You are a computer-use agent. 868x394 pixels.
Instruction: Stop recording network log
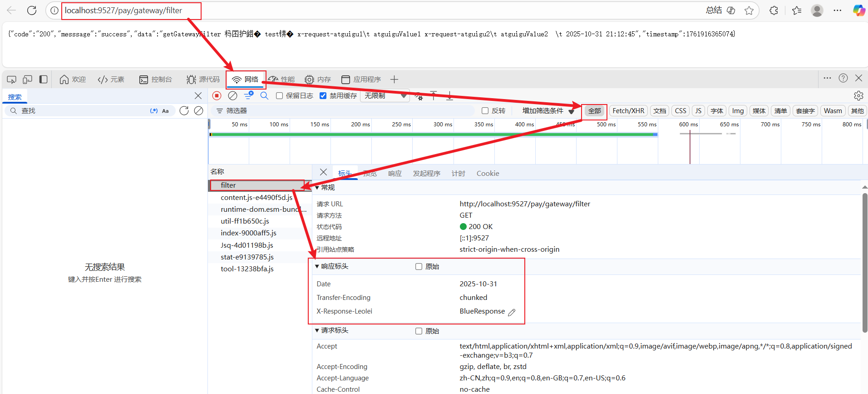[x=217, y=95]
